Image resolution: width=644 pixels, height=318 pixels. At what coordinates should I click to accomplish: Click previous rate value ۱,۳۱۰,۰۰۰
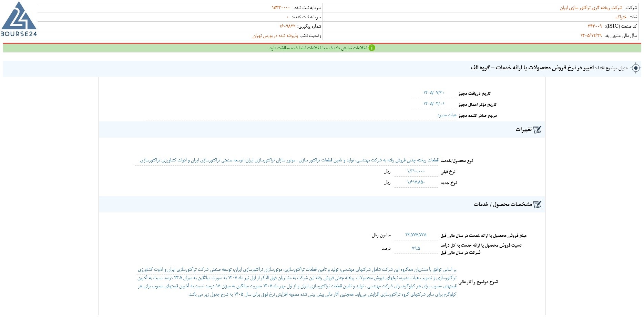tap(416, 171)
